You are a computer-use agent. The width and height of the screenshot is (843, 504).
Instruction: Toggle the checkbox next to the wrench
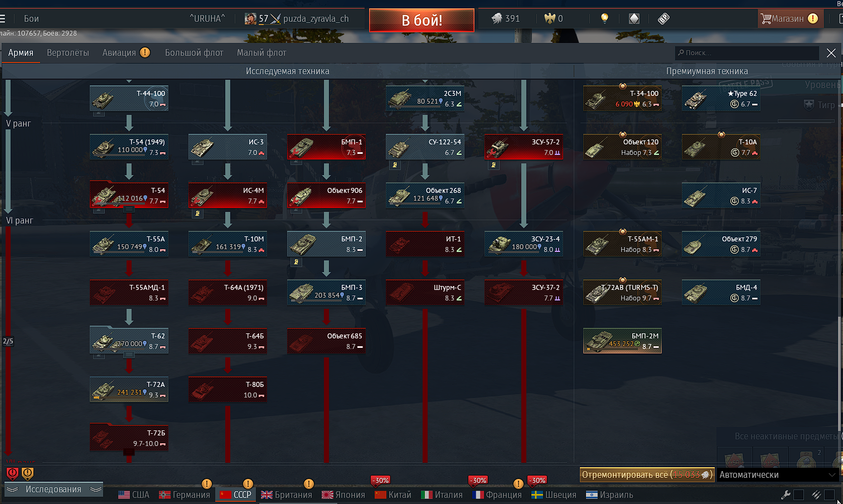tap(798, 495)
